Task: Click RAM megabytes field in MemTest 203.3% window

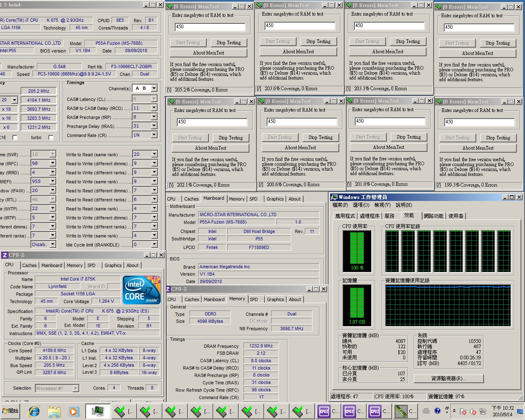Action: pyautogui.click(x=389, y=25)
